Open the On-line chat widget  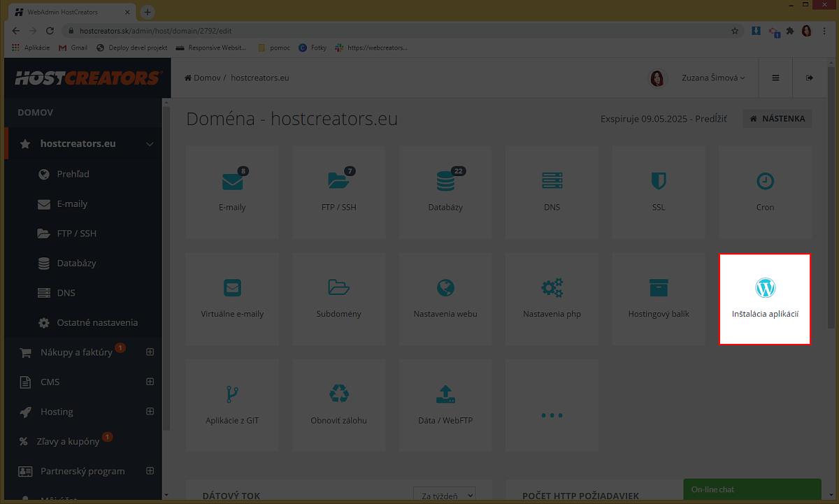pyautogui.click(x=752, y=491)
